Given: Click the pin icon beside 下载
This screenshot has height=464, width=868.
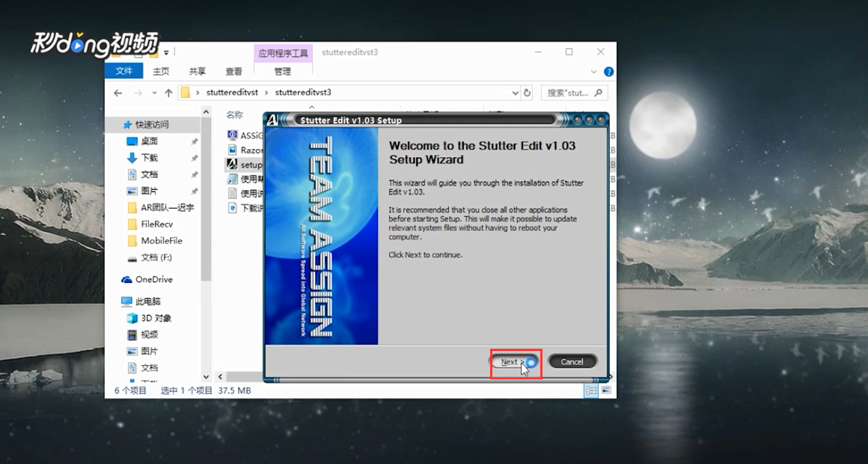Looking at the screenshot, I should [x=195, y=159].
